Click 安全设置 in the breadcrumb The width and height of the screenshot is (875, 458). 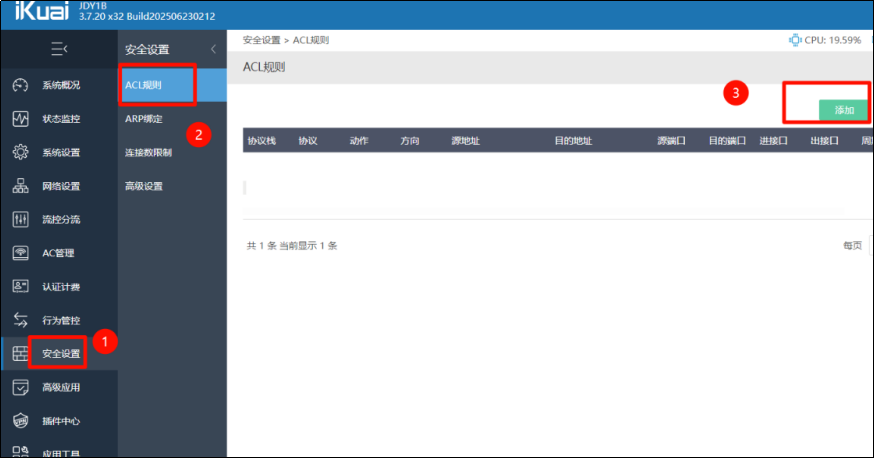click(261, 40)
